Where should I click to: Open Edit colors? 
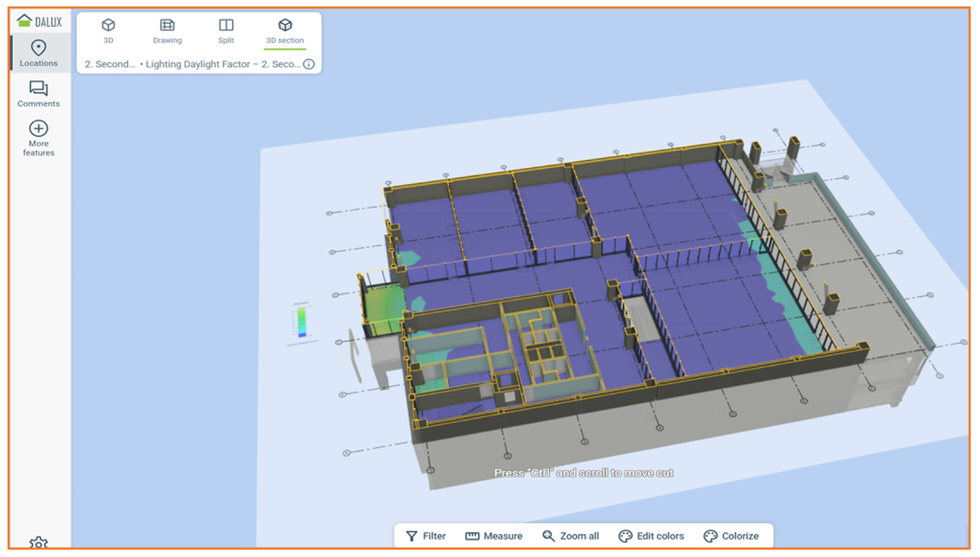pyautogui.click(x=651, y=536)
